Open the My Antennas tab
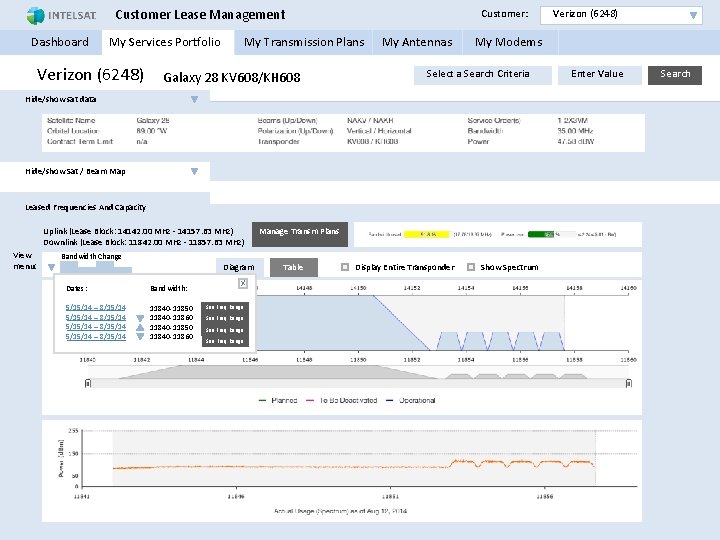720x540 pixels. click(417, 42)
